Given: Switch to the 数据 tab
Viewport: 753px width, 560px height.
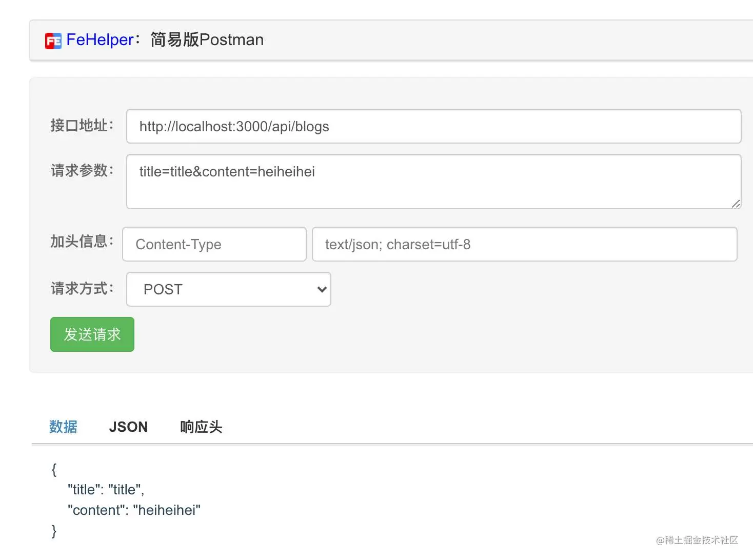Looking at the screenshot, I should tap(63, 427).
